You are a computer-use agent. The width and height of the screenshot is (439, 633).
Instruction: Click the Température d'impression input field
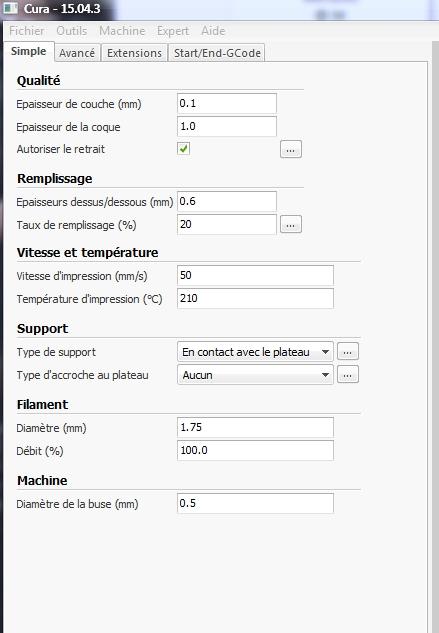[x=255, y=298]
